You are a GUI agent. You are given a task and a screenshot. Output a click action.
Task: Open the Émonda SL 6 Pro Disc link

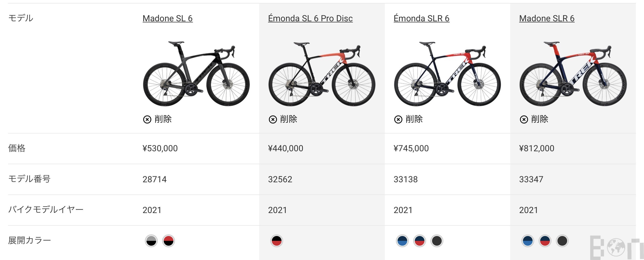(310, 18)
